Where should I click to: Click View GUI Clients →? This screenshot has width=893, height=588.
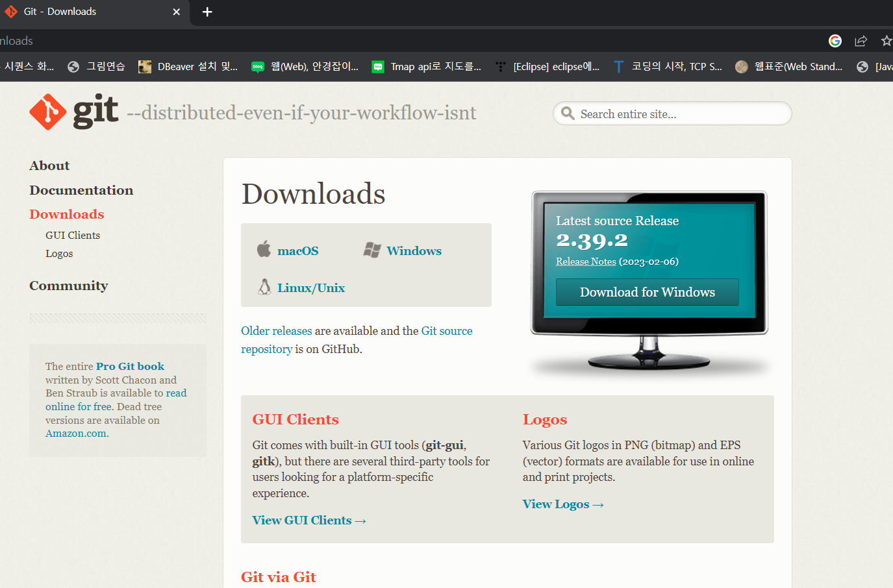309,521
